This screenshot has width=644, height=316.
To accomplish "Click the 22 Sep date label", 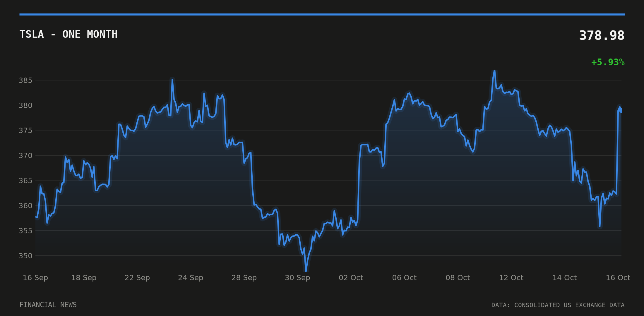I will 137,278.
